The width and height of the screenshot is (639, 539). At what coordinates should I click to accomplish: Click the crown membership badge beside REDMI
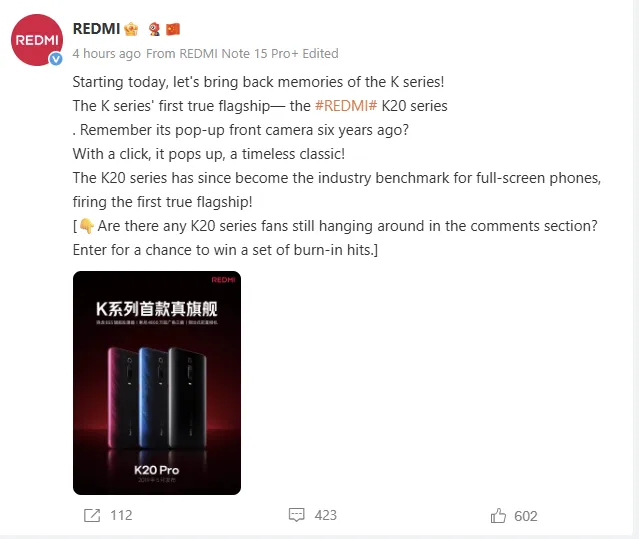(x=131, y=29)
